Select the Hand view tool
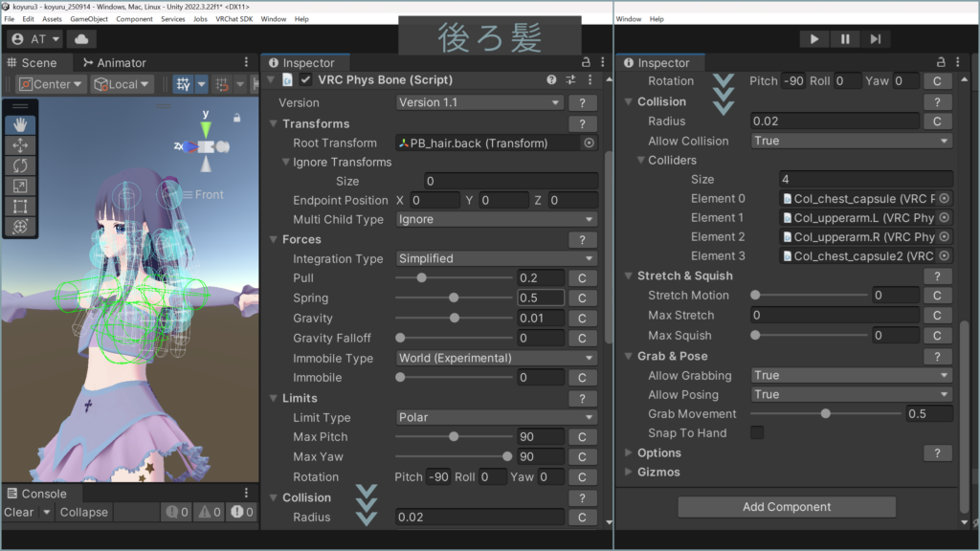This screenshot has height=551, width=980. tap(20, 124)
